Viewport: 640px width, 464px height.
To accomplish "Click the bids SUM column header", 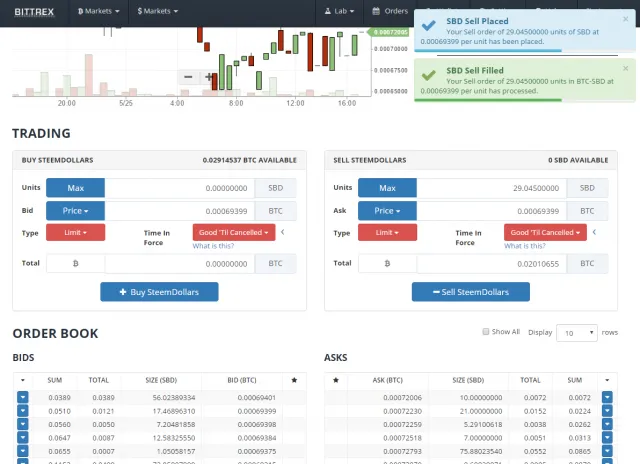I will tap(54, 380).
